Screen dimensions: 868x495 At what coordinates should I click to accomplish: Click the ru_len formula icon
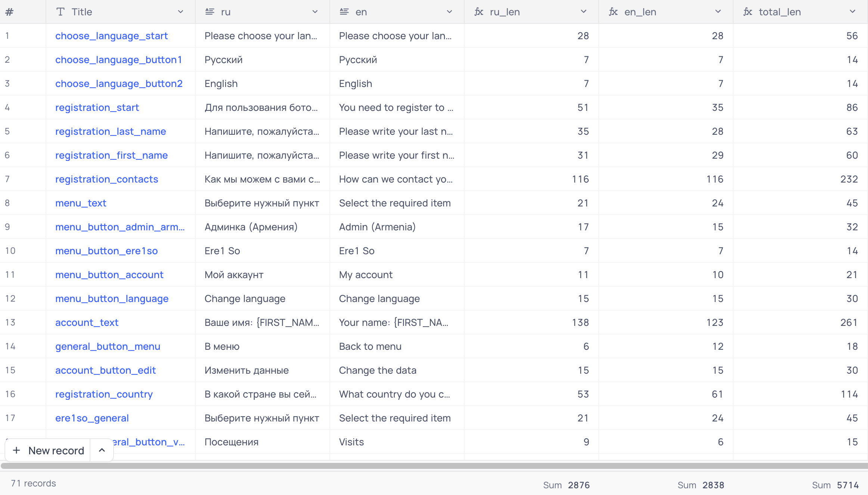pos(479,12)
